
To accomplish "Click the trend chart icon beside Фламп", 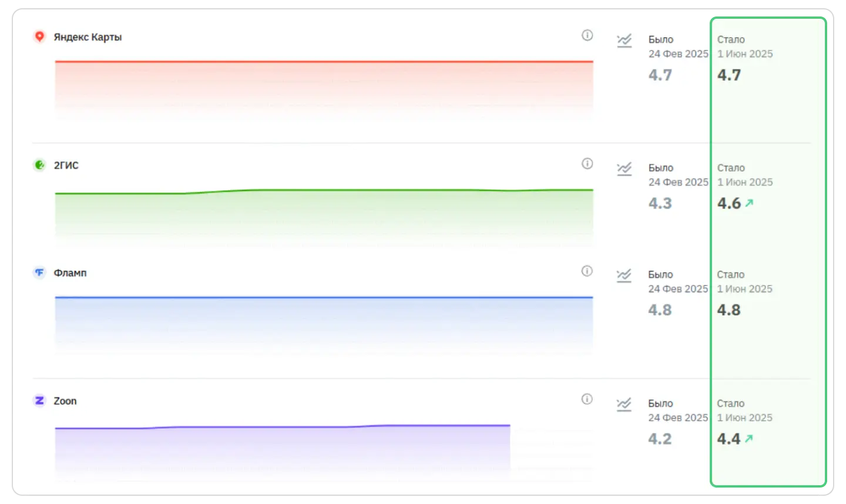I will tap(624, 276).
